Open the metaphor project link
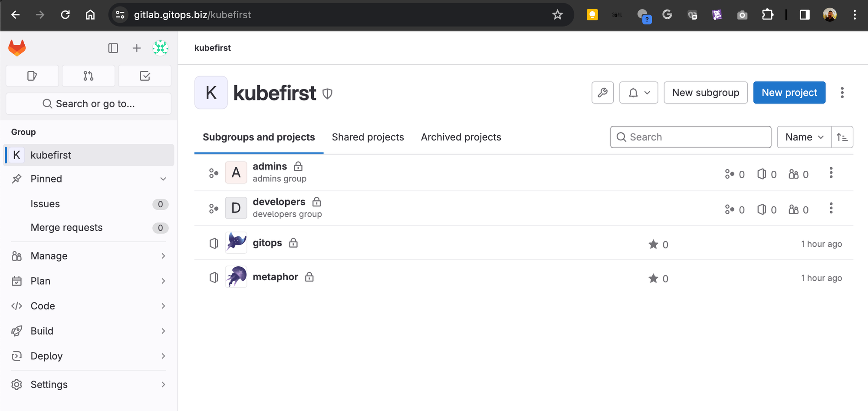Viewport: 868px width, 411px height. 276,277
